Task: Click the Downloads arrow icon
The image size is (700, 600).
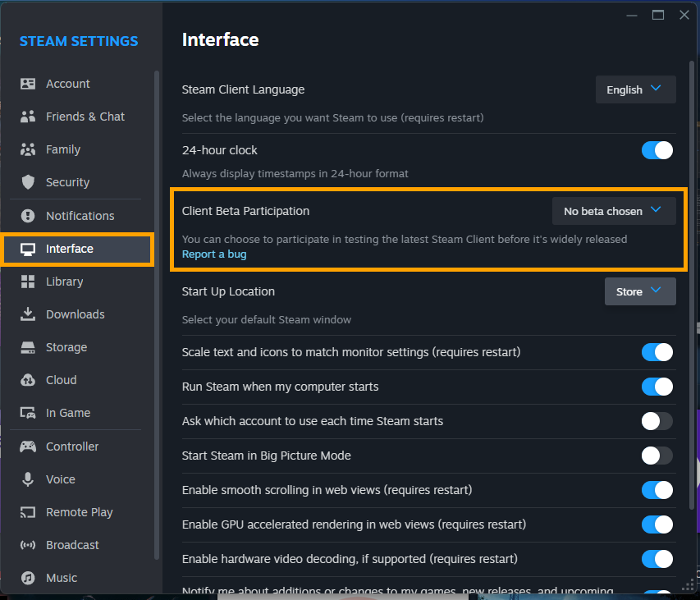Action: tap(28, 314)
